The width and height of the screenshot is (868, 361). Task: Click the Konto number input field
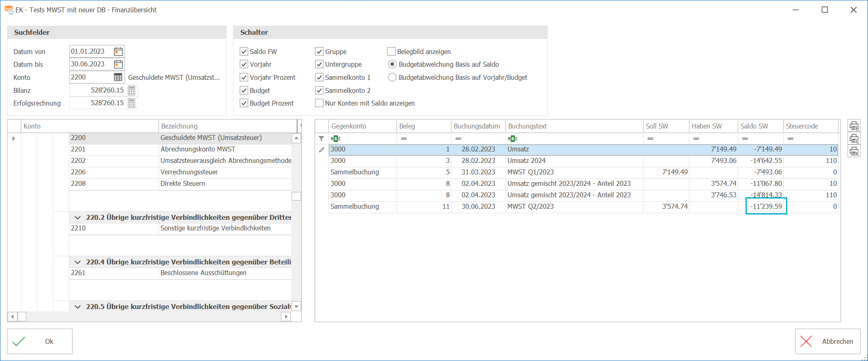click(x=91, y=77)
